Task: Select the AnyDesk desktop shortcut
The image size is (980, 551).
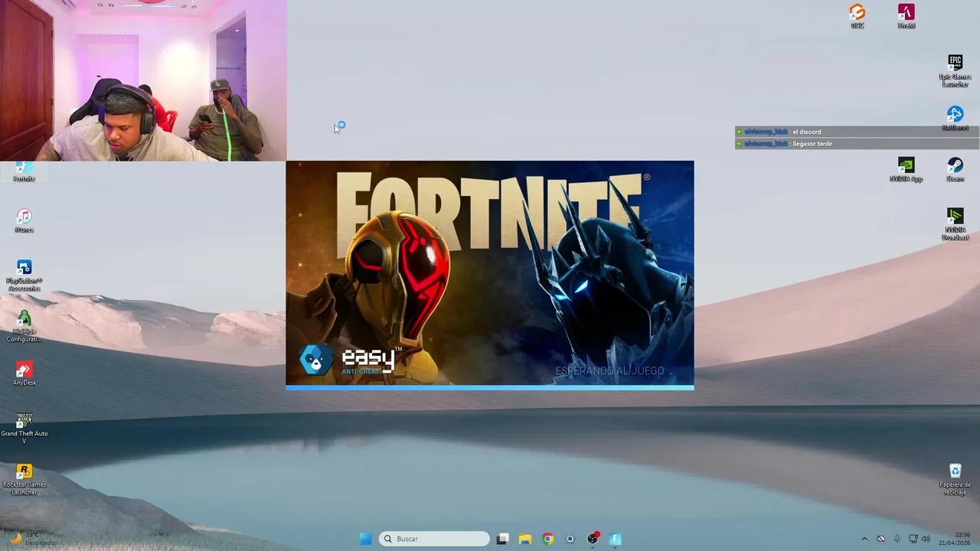Action: 24,373
